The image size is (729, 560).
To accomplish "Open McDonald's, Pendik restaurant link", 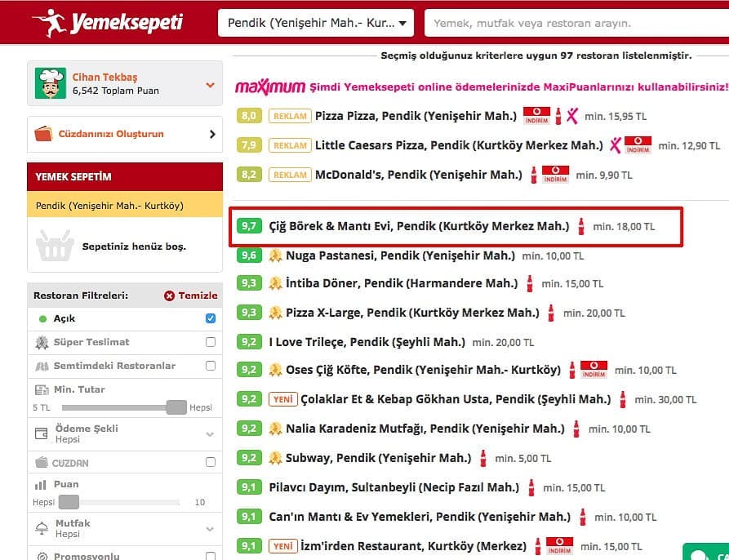I will tap(419, 175).
